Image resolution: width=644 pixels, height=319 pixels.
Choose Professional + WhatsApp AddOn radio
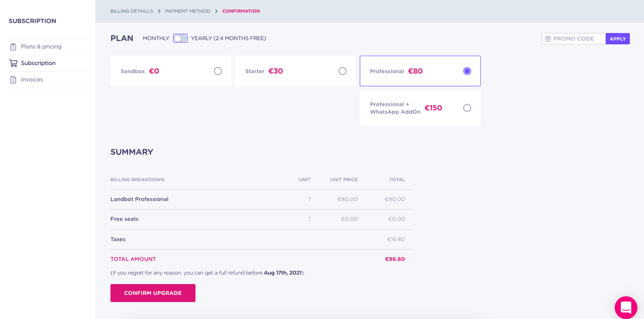(467, 108)
